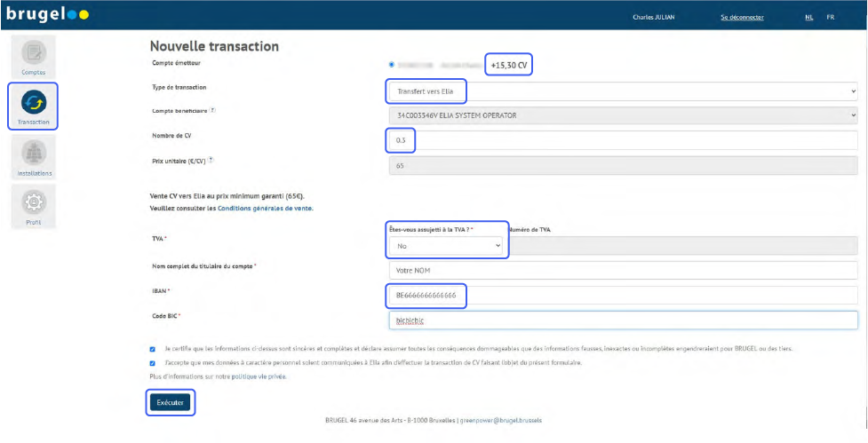
Task: Focus the Nombre de CV field
Action: 622,140
